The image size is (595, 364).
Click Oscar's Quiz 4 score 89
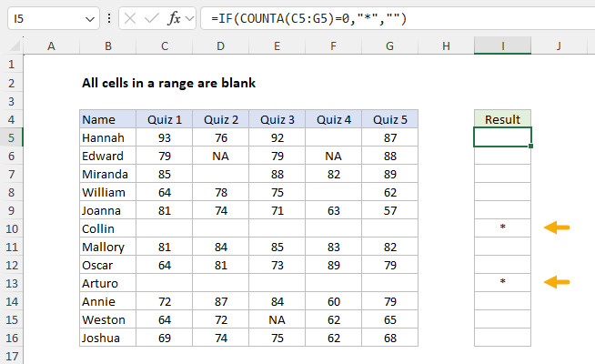pos(333,265)
